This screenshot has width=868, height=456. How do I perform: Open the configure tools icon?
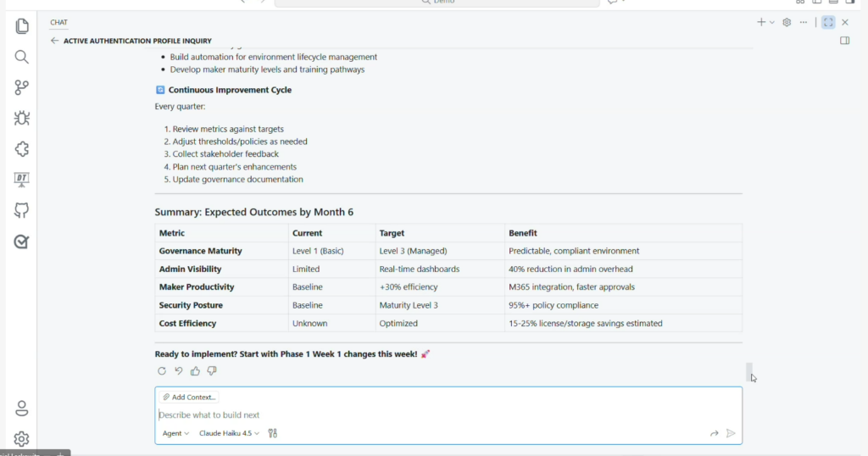click(x=272, y=433)
